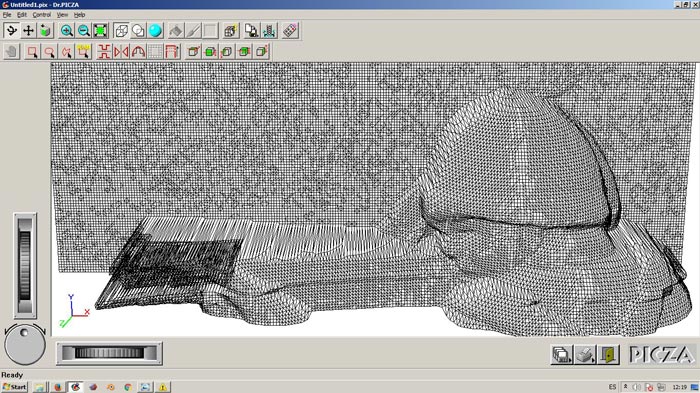Choose the ellipse select tool
The width and height of the screenshot is (700, 393).
49,51
